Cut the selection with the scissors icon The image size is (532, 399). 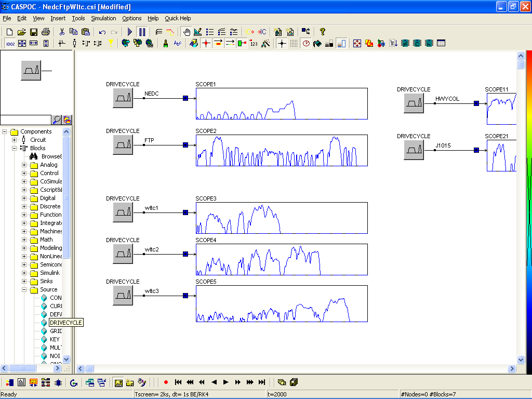coord(62,32)
